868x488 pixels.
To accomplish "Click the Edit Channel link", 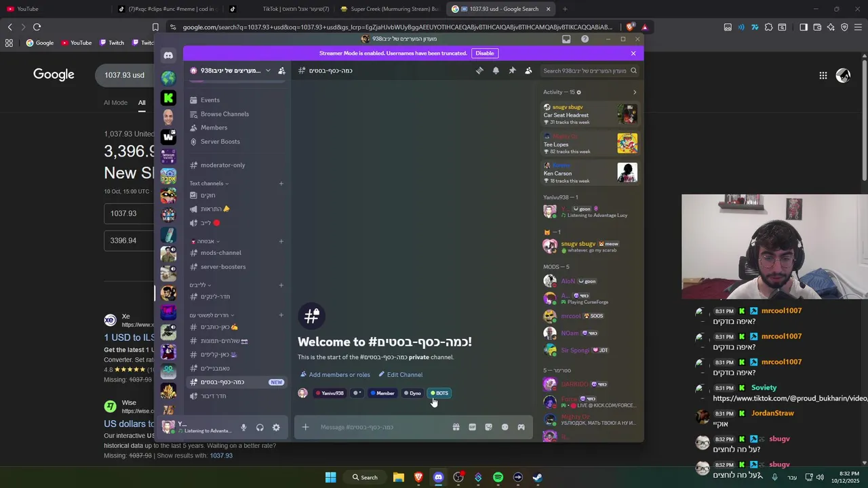I will coord(401,375).
